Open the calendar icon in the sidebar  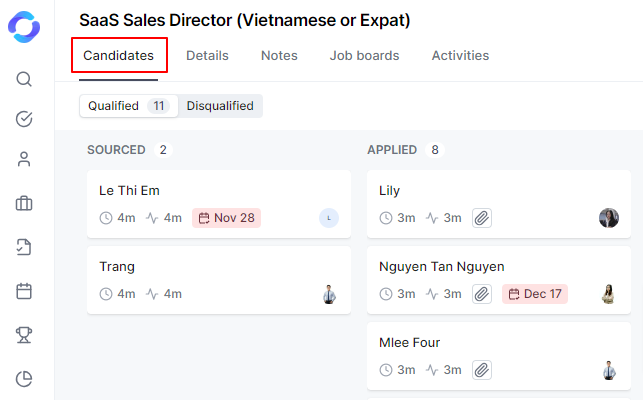(25, 291)
